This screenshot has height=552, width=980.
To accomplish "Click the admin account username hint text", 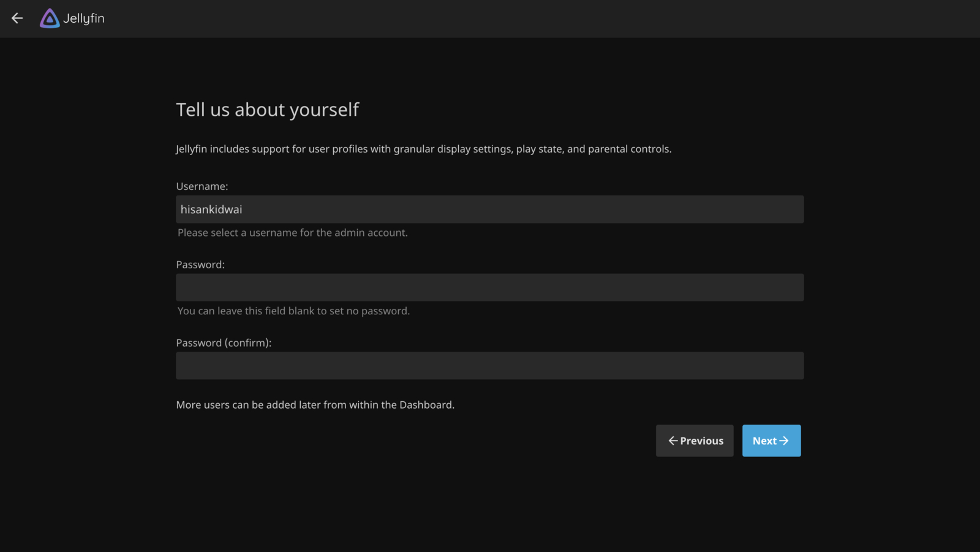I will [x=292, y=232].
